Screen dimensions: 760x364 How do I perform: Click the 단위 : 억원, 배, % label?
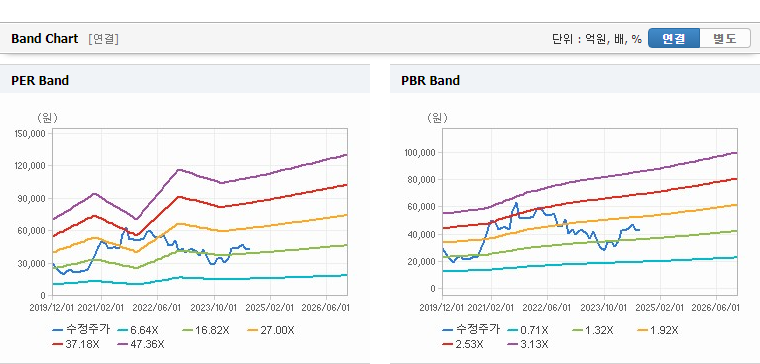click(597, 39)
